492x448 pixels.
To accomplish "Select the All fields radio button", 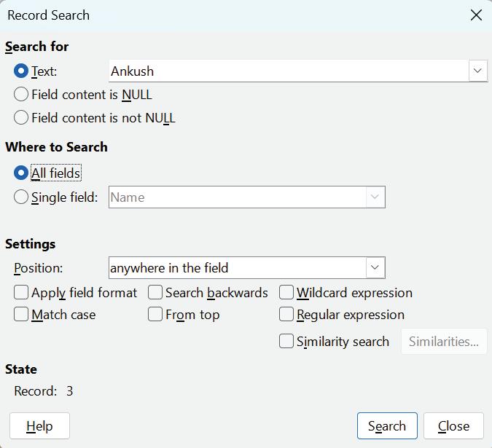I will click(x=21, y=173).
